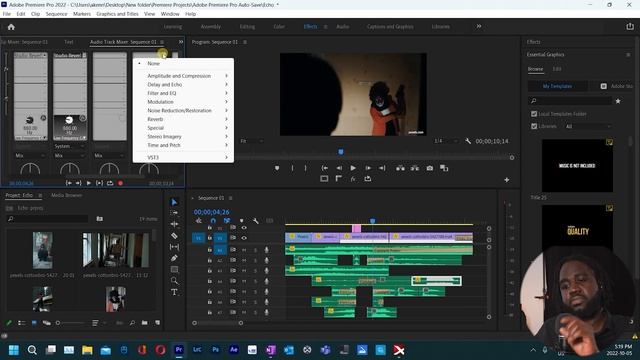The image size is (640, 360).
Task: Expand the VST3 submenu
Action: pos(183,158)
